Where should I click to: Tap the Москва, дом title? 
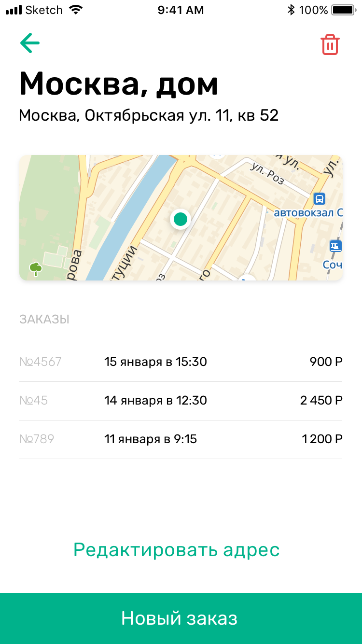(119, 84)
